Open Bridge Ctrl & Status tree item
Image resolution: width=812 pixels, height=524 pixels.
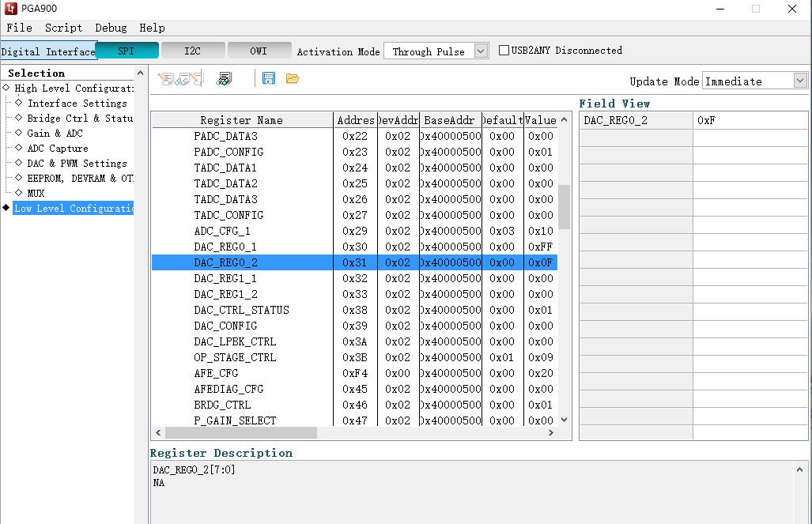tap(81, 118)
